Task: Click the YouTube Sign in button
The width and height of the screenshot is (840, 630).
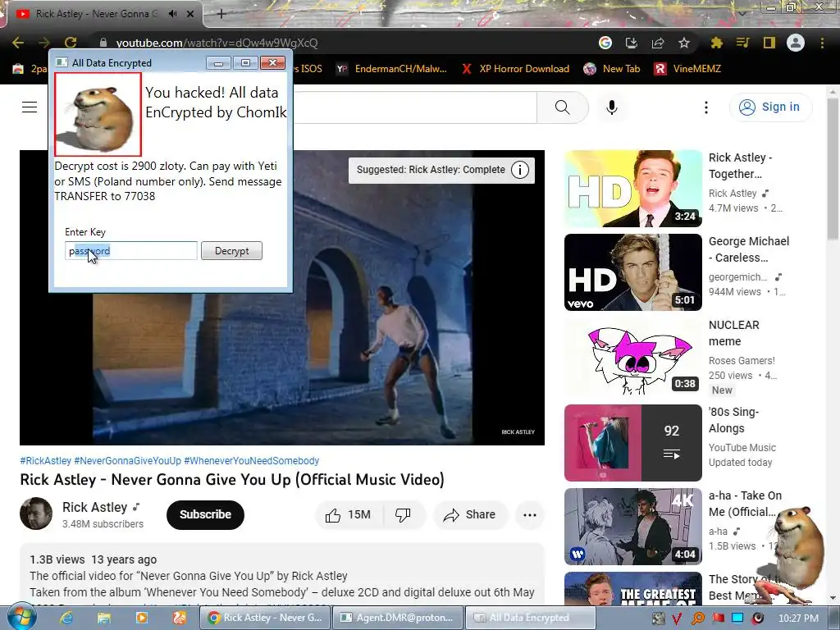Action: pyautogui.click(x=770, y=107)
